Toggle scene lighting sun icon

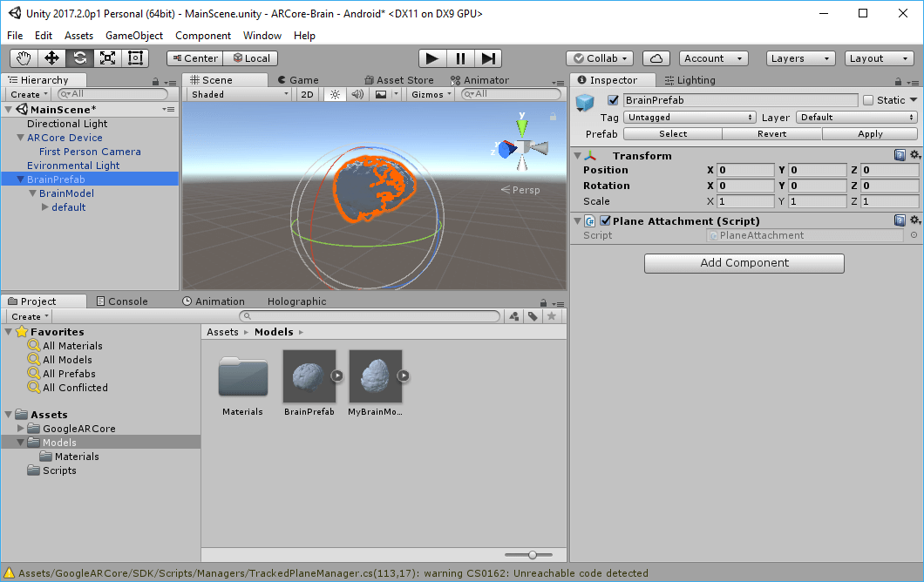pos(335,94)
